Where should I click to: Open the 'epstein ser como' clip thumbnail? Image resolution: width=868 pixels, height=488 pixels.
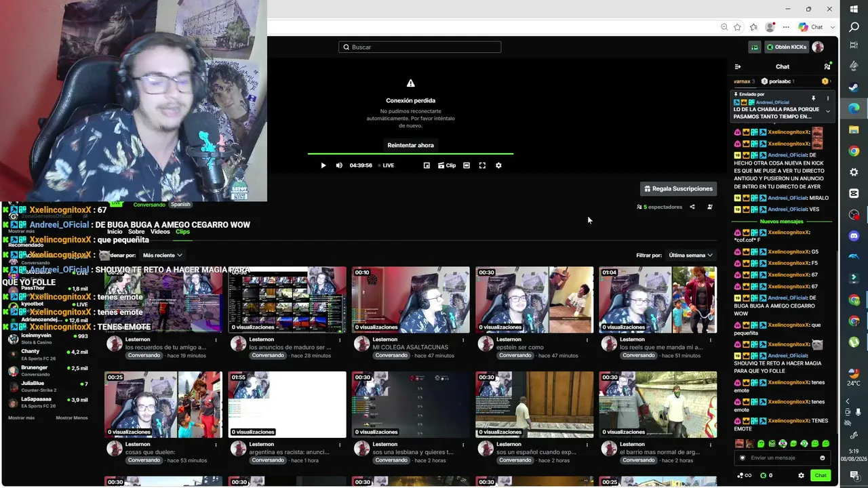point(534,300)
